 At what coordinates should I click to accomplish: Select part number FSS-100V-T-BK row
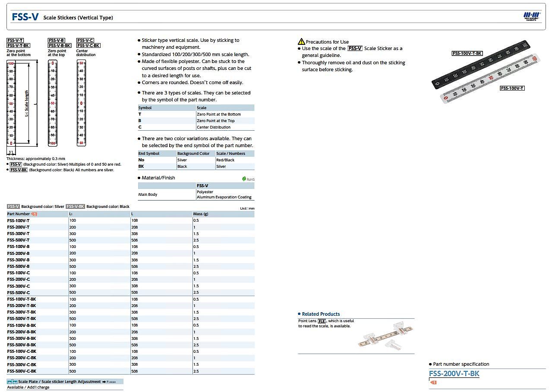coord(130,299)
